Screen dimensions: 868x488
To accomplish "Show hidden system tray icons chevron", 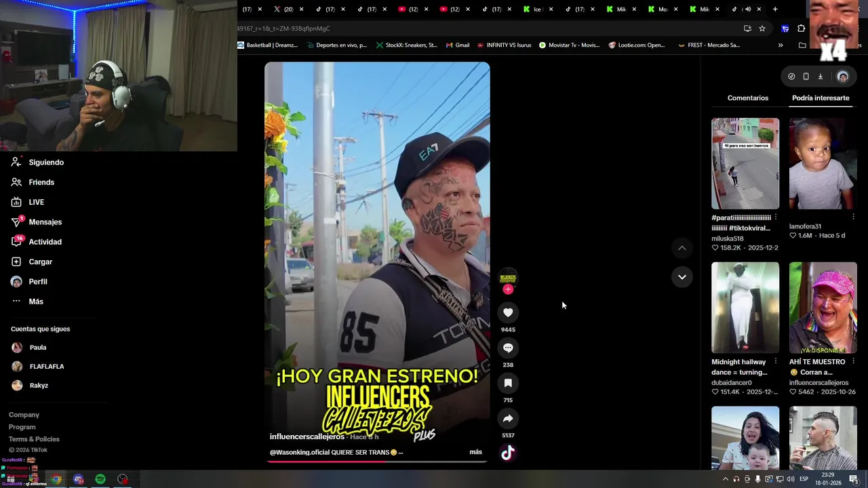I will pos(726,479).
